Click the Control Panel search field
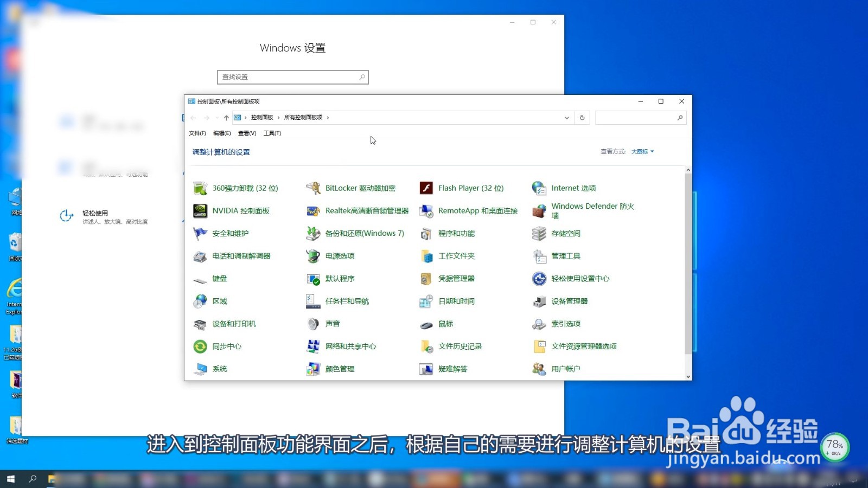Screen dimensions: 868x488 click(641, 118)
